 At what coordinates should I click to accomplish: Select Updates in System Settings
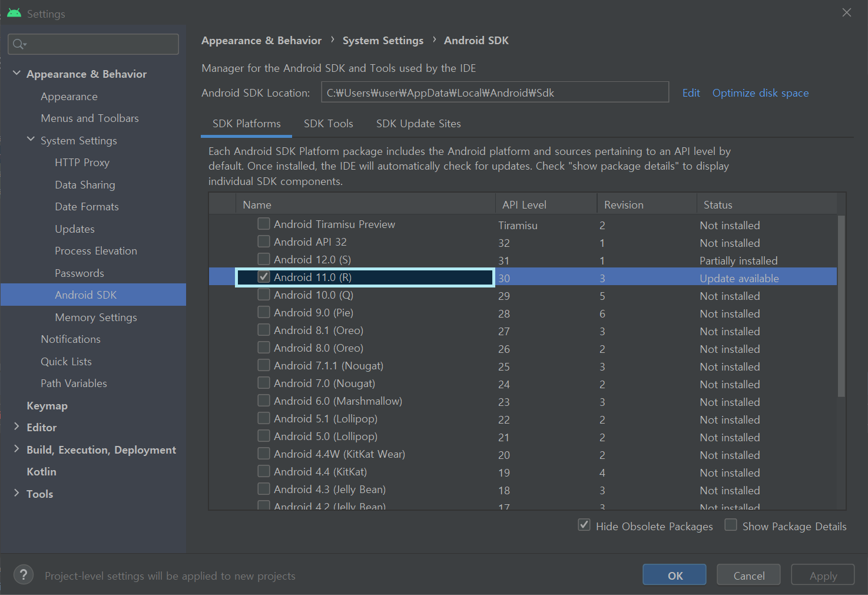pos(74,229)
